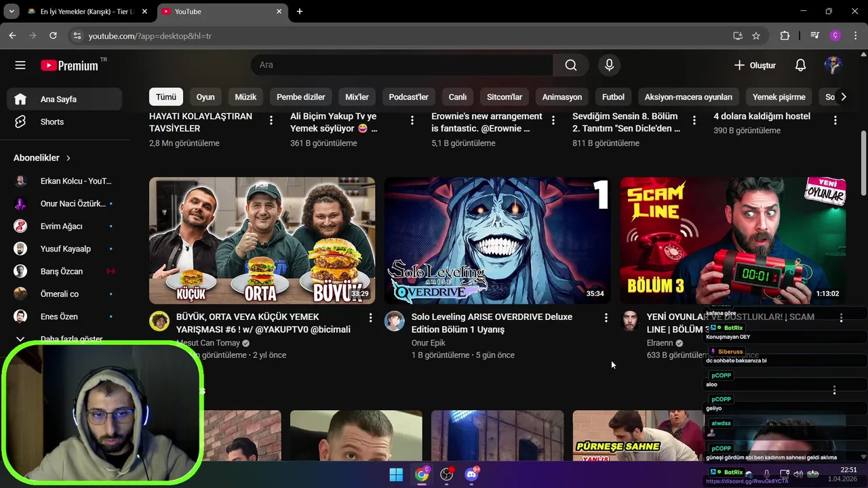
Task: Switch to En İyi Yemekler Tier List tab
Action: pyautogui.click(x=88, y=12)
